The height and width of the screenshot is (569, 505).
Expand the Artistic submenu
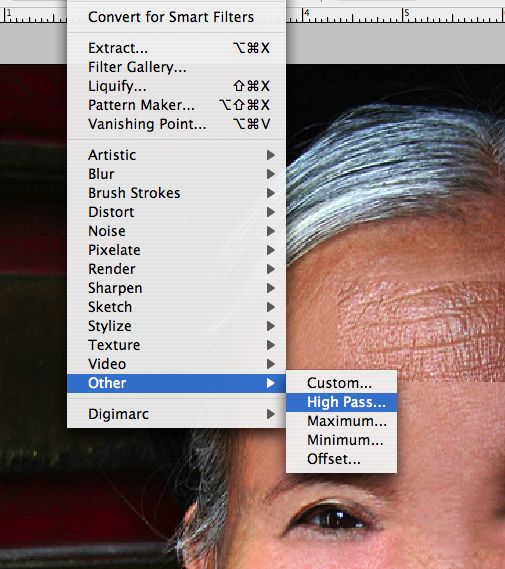coord(176,155)
